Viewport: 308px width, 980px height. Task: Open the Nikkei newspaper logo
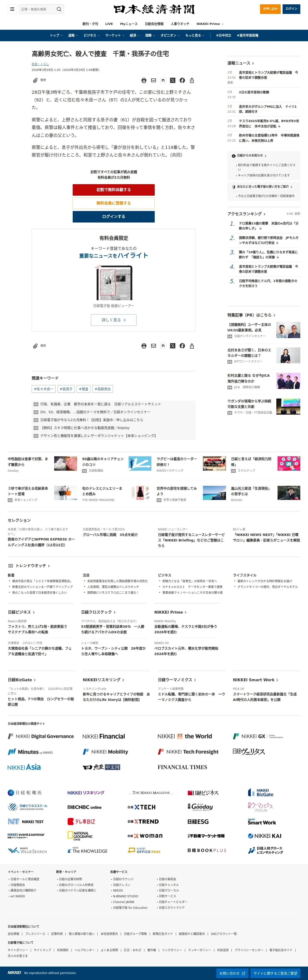[154, 9]
